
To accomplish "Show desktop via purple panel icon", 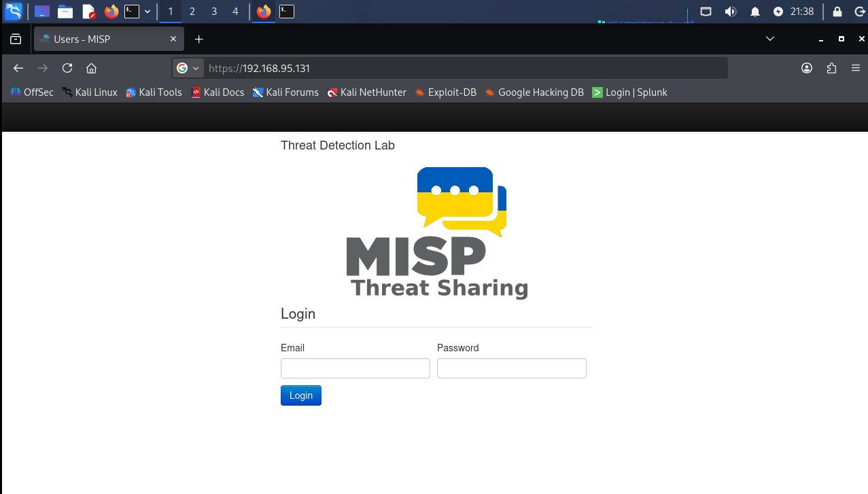I will click(x=41, y=12).
